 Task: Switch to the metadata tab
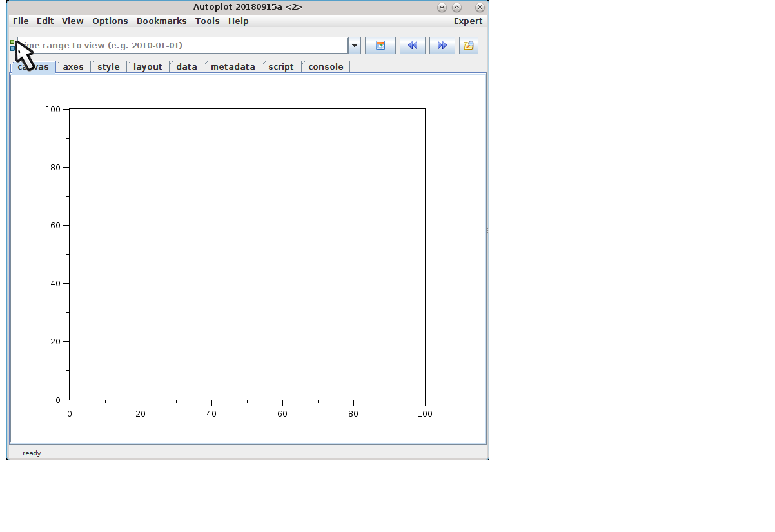233,67
